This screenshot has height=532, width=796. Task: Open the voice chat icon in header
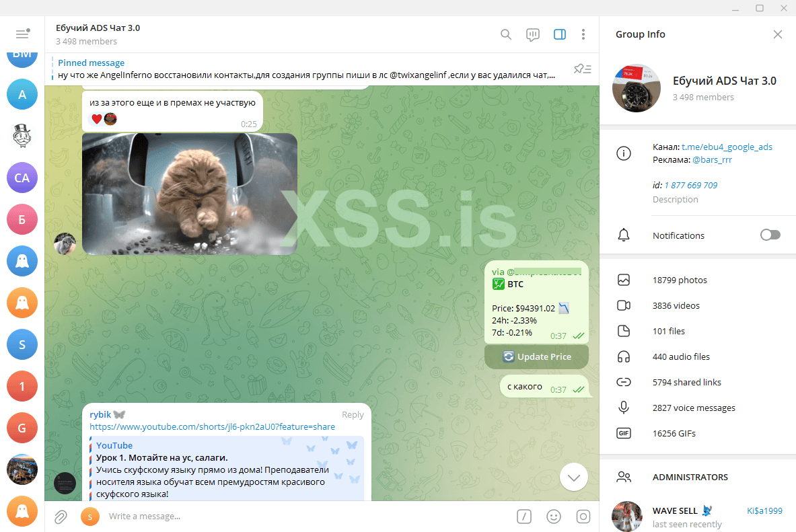coord(532,34)
